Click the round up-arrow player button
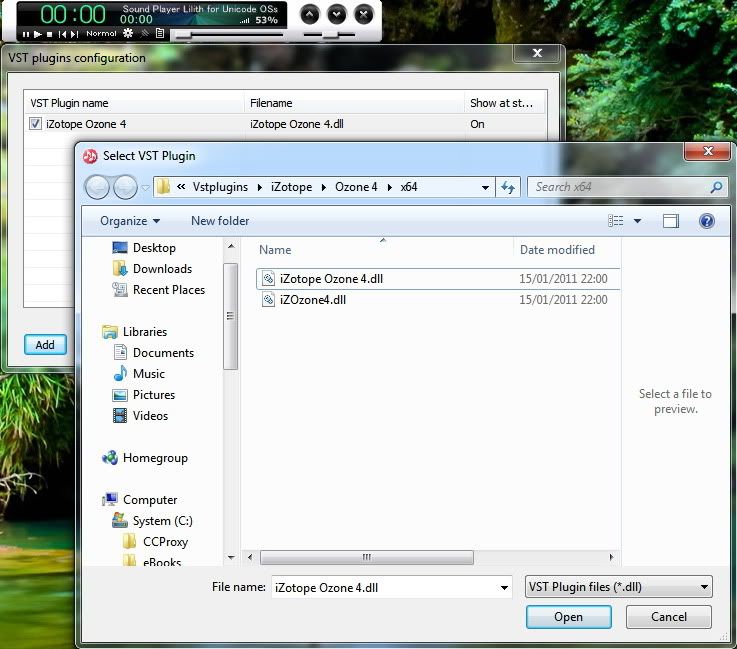This screenshot has height=649, width=737. [309, 15]
